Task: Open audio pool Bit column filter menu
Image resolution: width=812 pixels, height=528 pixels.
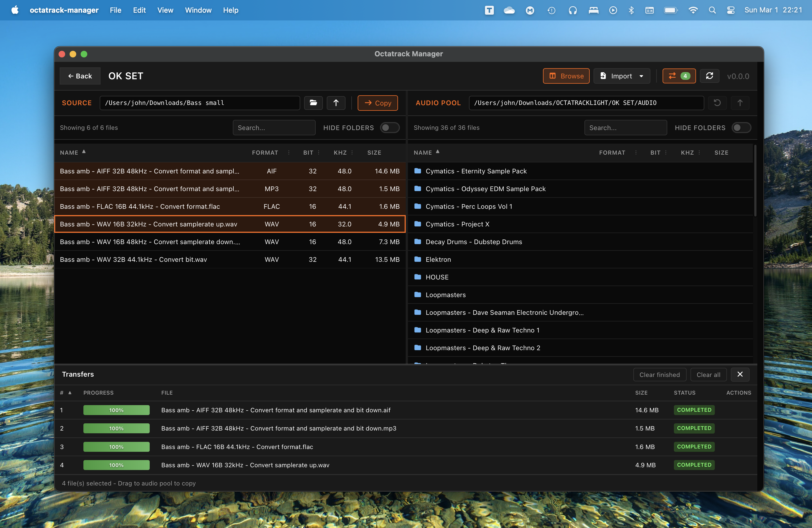Action: pos(666,152)
